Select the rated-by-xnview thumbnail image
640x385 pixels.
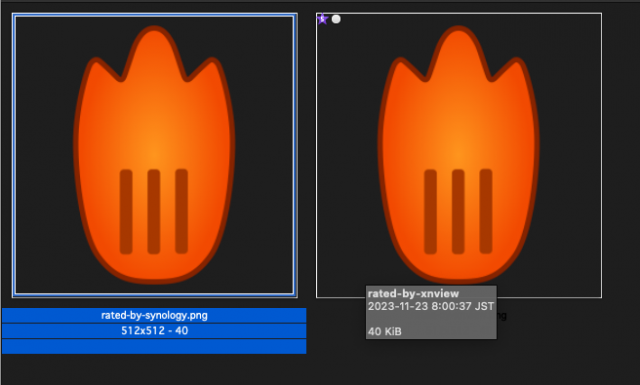coord(459,155)
